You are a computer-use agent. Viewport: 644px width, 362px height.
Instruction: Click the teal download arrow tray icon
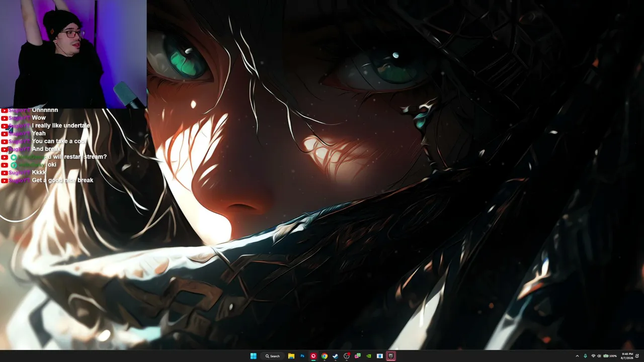(x=585, y=356)
